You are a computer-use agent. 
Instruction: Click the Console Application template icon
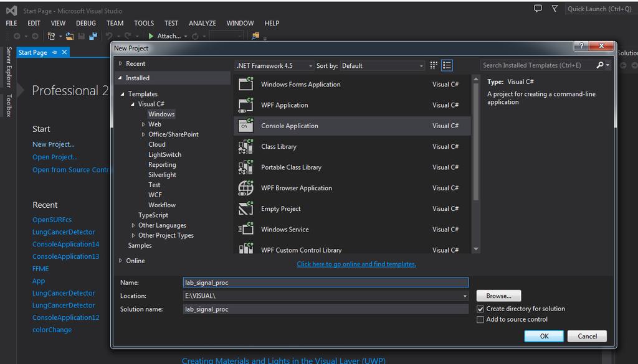click(x=245, y=126)
